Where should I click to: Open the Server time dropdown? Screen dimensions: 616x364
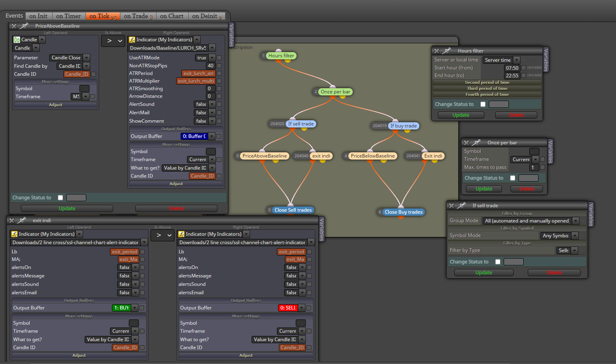point(502,60)
